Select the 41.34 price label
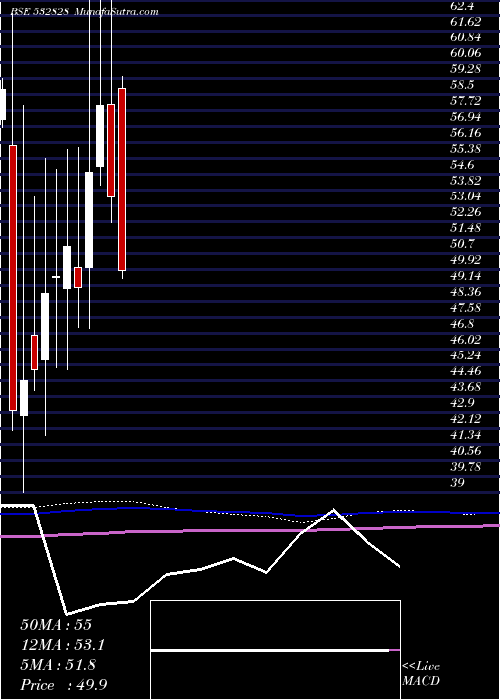500x700 pixels. [x=465, y=435]
